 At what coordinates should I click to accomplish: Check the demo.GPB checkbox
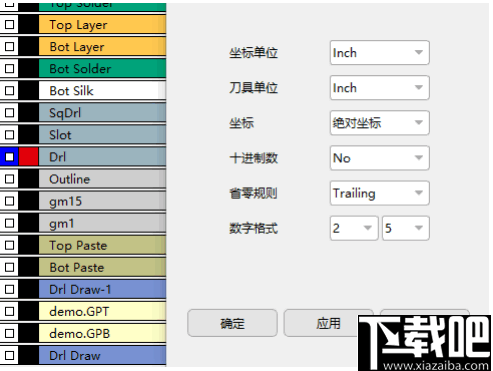pos(9,333)
